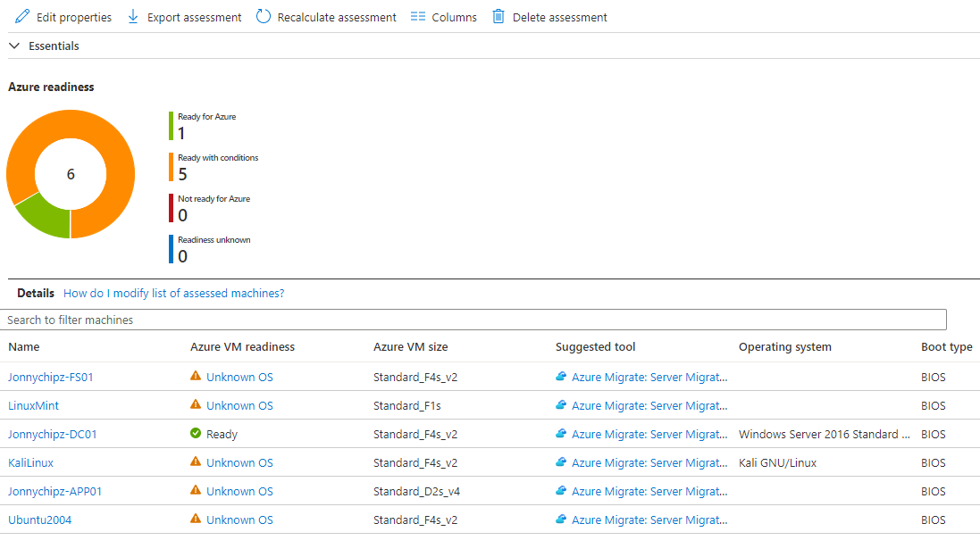Click the Export assessment download icon
The height and width of the screenshot is (557, 980).
[133, 17]
